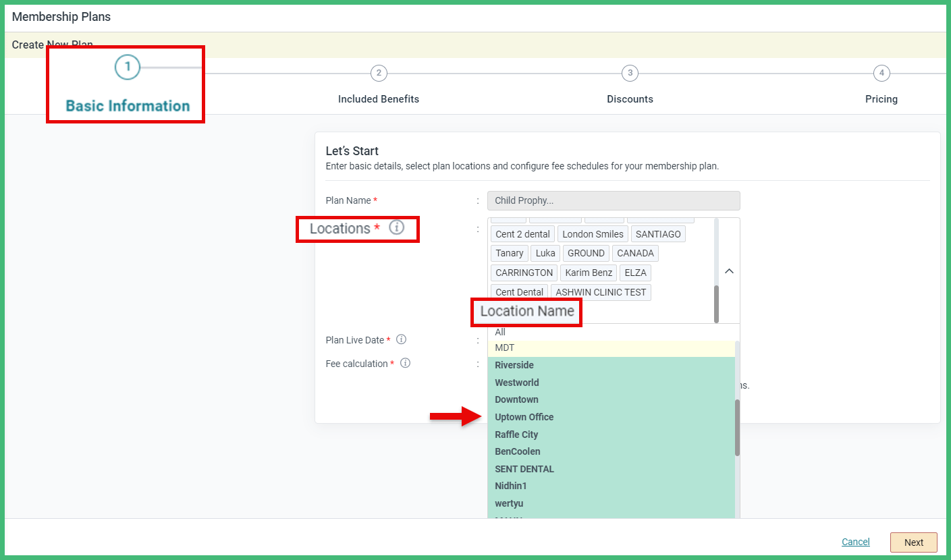The image size is (951, 560).
Task: Click the Plan Name input field
Action: 613,200
